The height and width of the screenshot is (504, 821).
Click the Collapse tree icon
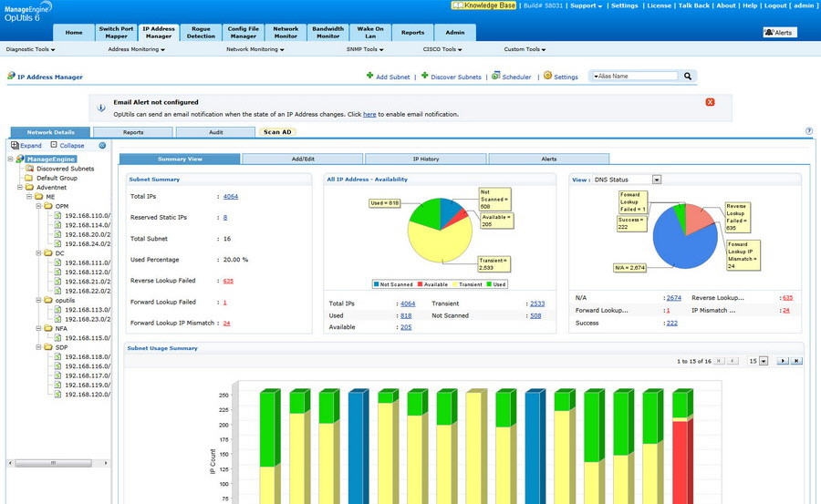click(54, 146)
